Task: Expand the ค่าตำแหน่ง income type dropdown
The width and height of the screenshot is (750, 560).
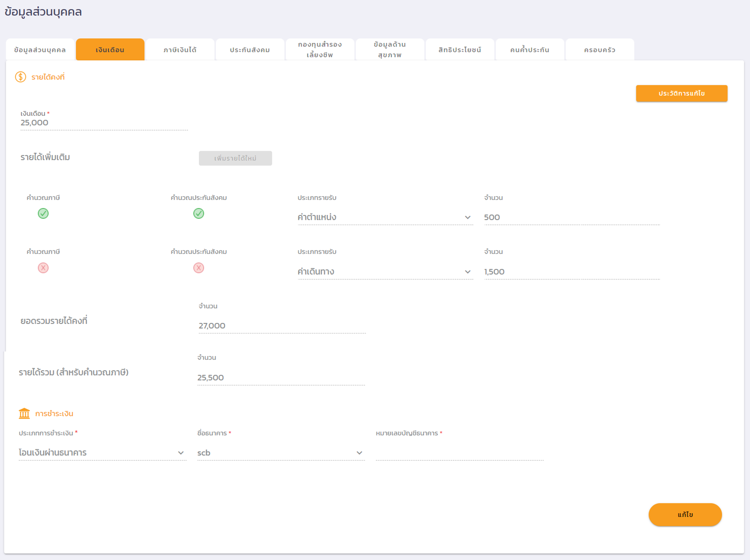Action: (385, 217)
